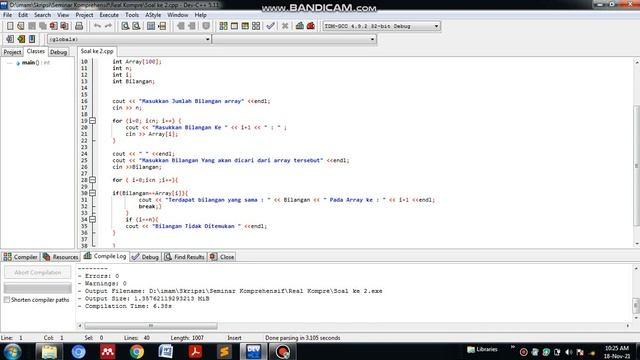Screen dimensions: 640x360
Task: Open Adobe Reader from the taskbar
Action: [195, 351]
